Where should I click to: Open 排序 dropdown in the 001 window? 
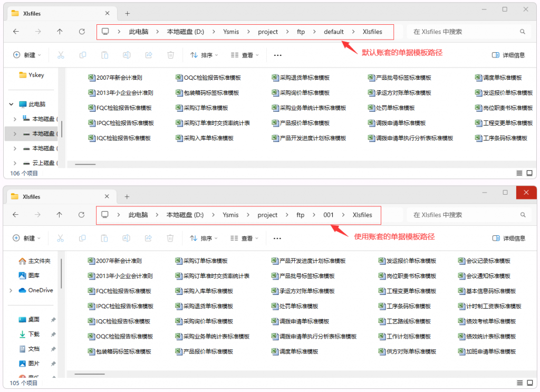(204, 238)
